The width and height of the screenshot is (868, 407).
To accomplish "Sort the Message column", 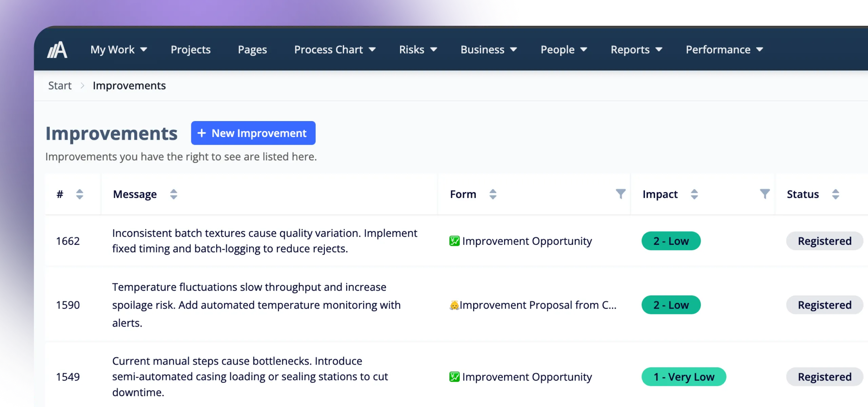I will point(174,194).
